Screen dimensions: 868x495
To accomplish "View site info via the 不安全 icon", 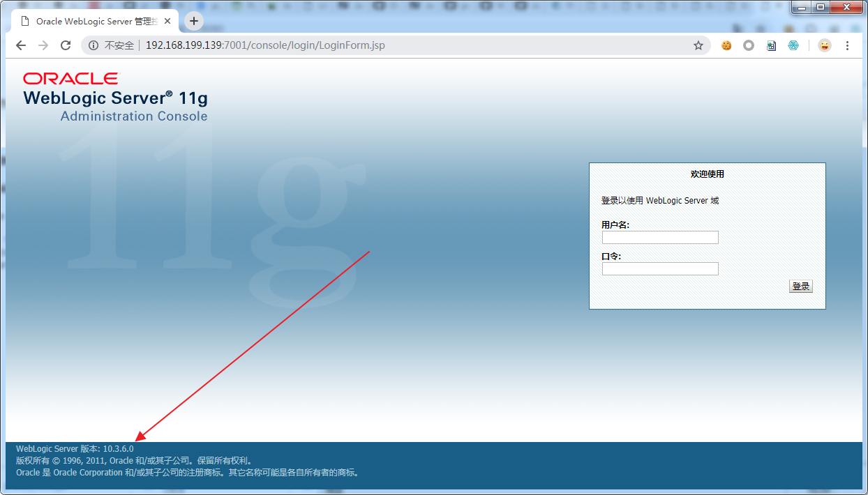I will (93, 45).
